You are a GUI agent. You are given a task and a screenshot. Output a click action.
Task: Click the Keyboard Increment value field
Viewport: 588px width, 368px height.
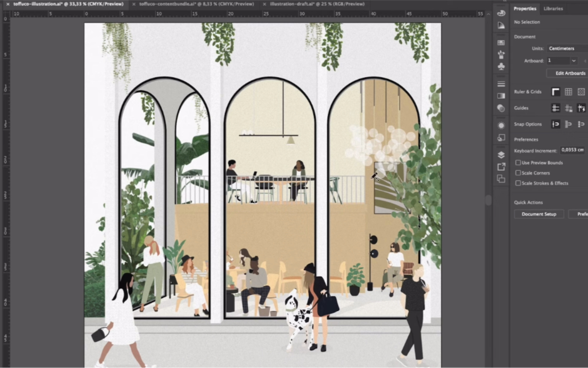[x=573, y=150]
